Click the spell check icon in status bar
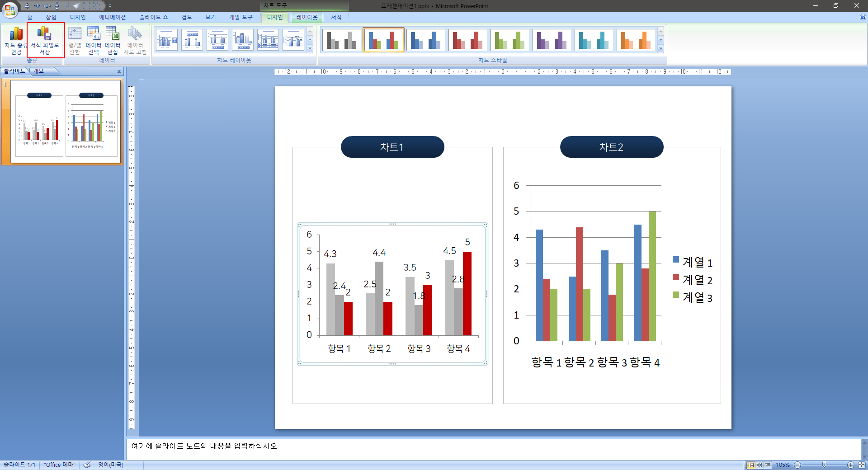868x470 pixels. point(87,465)
